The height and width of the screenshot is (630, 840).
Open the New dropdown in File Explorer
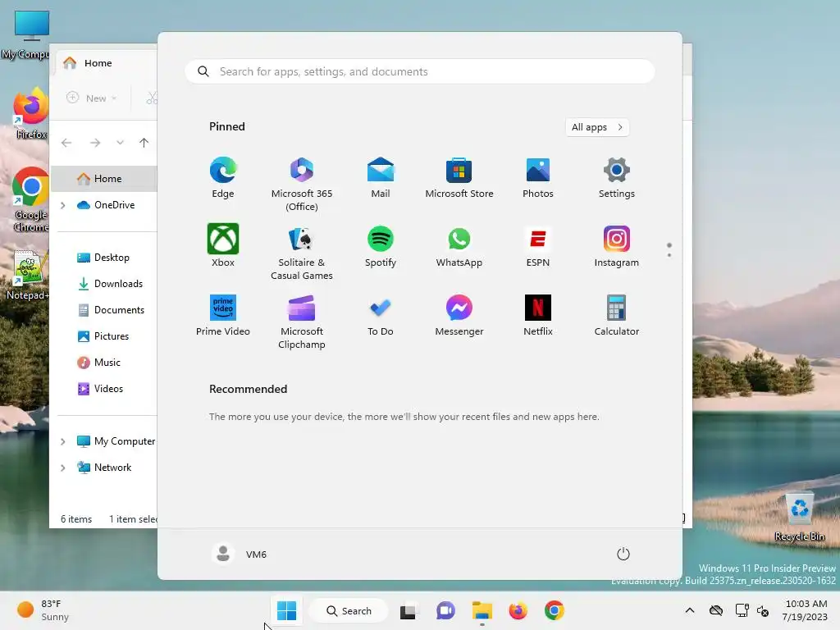pyautogui.click(x=91, y=98)
